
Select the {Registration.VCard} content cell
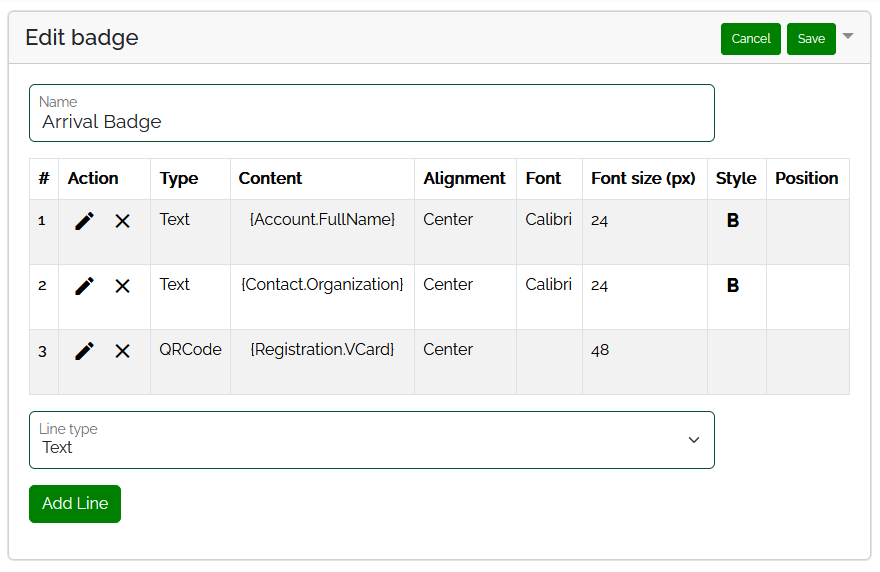click(x=322, y=349)
